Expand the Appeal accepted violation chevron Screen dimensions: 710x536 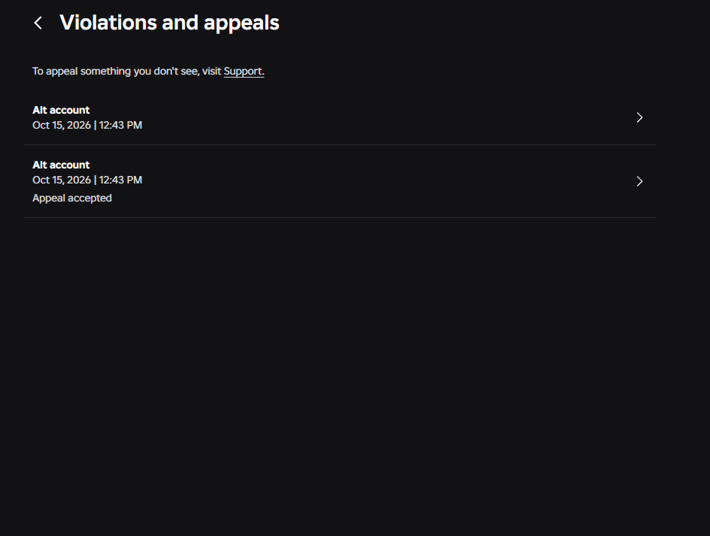pyautogui.click(x=639, y=182)
